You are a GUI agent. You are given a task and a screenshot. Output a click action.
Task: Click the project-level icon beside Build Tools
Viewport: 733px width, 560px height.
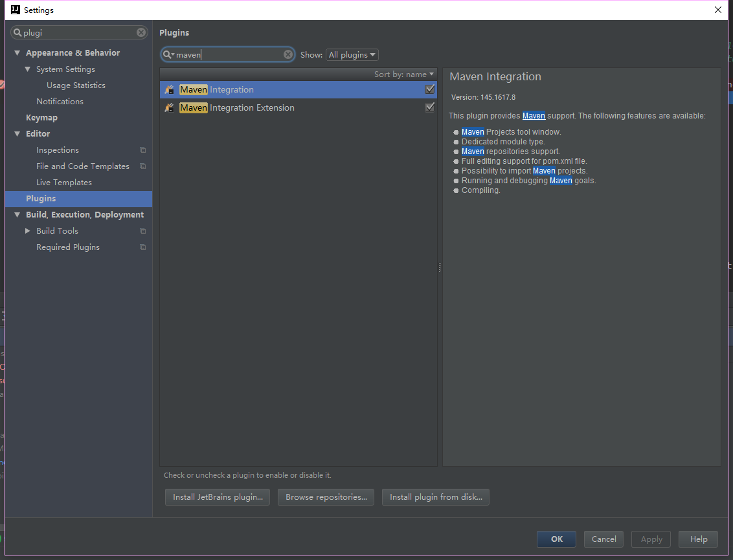[x=142, y=231]
